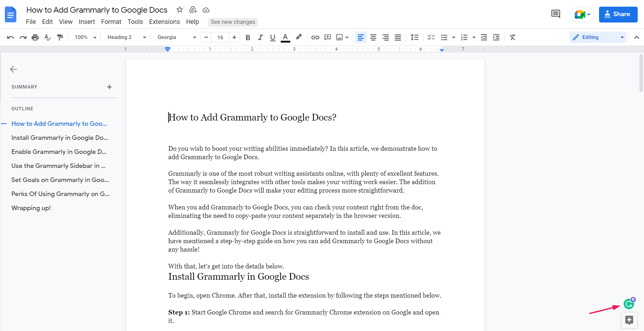Click See new changes
The image size is (644, 331).
coord(233,22)
